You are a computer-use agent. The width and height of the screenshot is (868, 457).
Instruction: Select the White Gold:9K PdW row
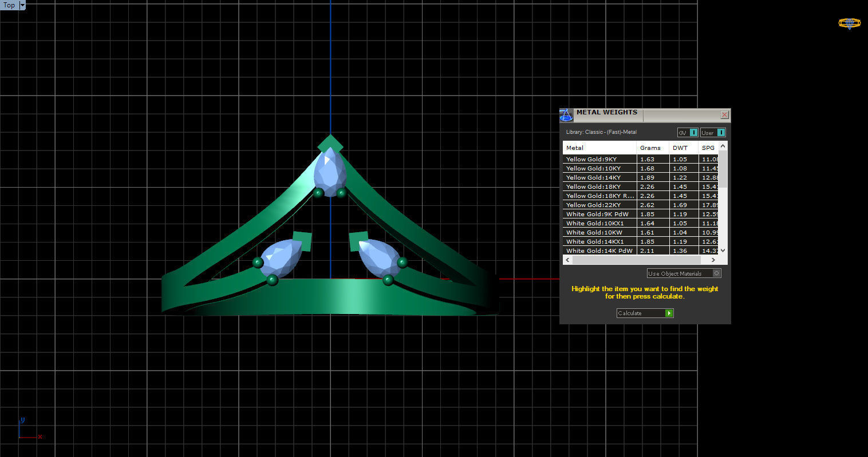pos(641,214)
